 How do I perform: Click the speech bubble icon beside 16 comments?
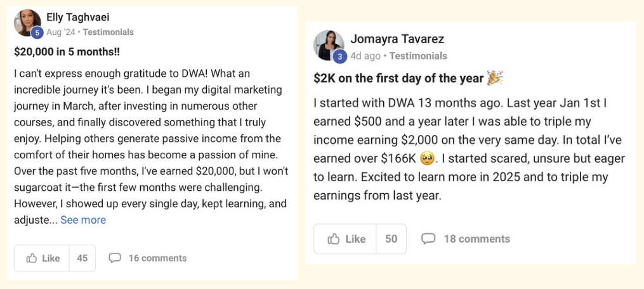(x=115, y=258)
